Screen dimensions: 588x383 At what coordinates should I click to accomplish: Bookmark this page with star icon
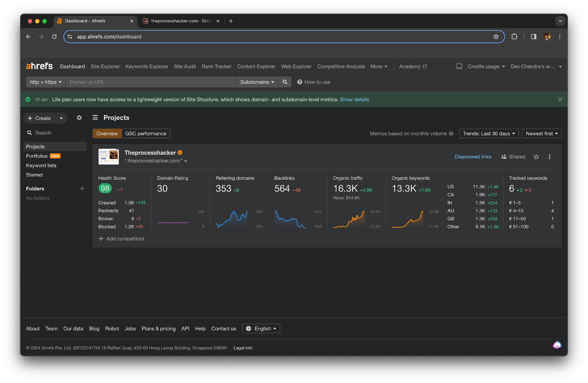click(x=496, y=36)
